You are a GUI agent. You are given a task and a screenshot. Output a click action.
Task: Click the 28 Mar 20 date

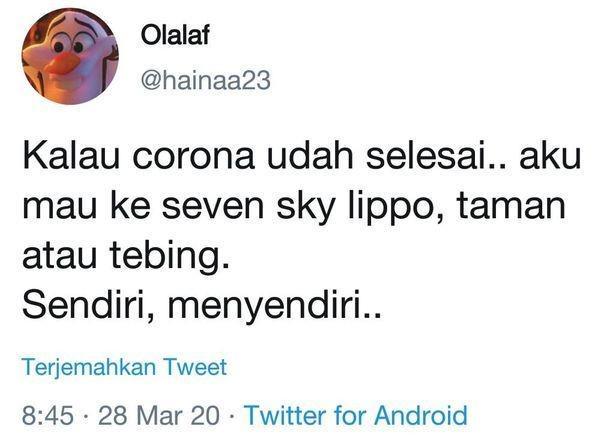click(159, 415)
